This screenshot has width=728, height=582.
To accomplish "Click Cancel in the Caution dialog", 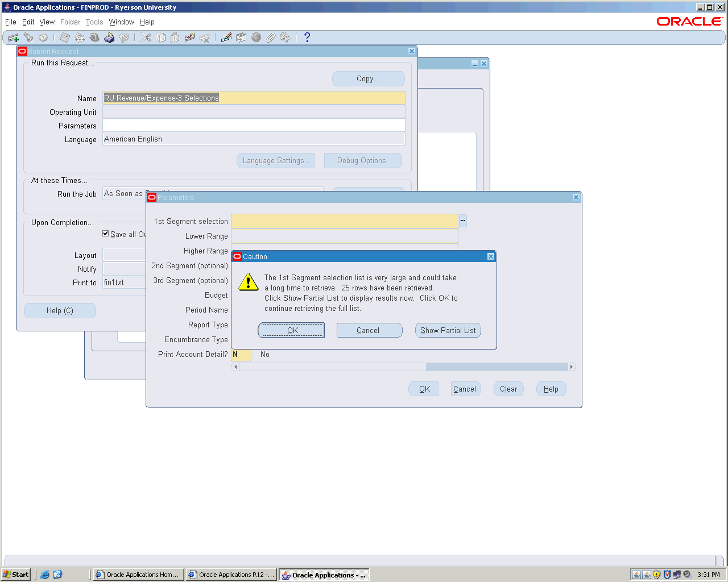I will [369, 330].
